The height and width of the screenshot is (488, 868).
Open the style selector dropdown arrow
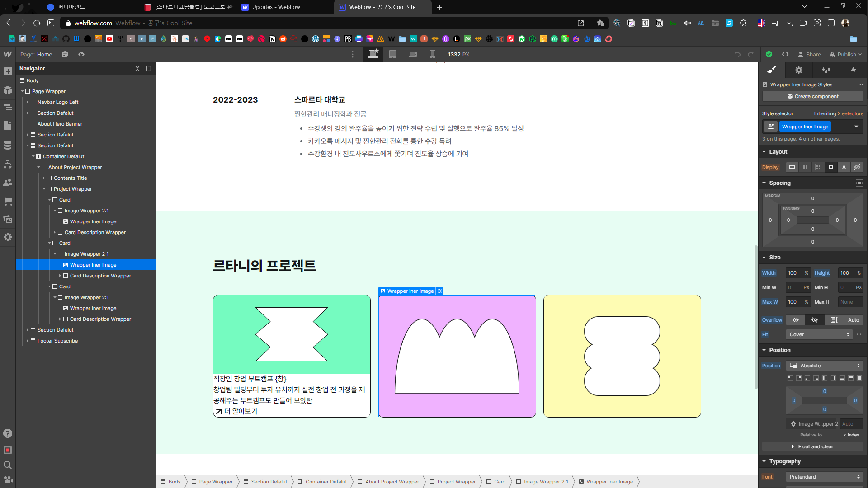click(x=856, y=127)
